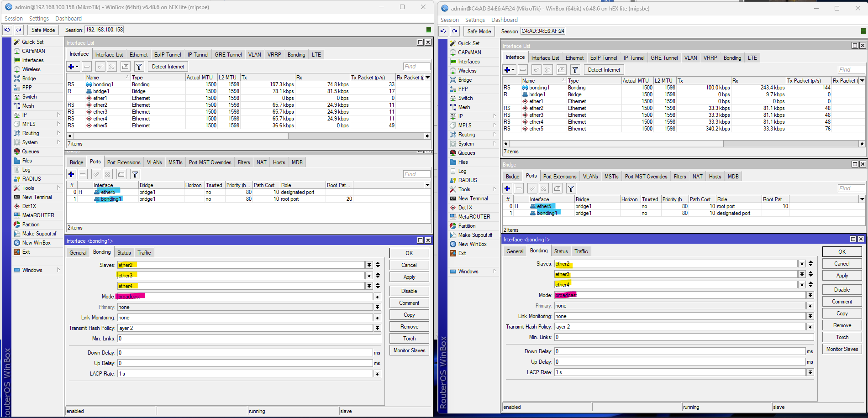This screenshot has width=868, height=418.
Task: Open Dashboard menu in right WinBox window
Action: 504,20
